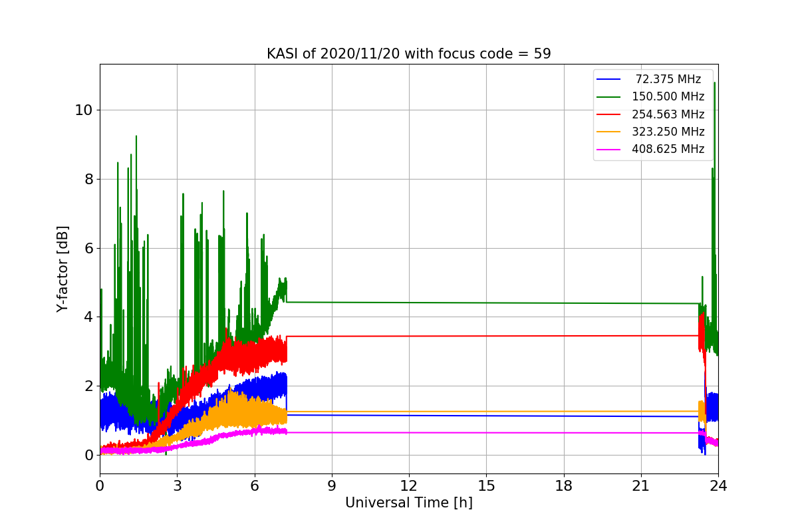Image resolution: width=798 pixels, height=532 pixels.
Task: Click x-axis tick label 15
Action: coord(486,485)
